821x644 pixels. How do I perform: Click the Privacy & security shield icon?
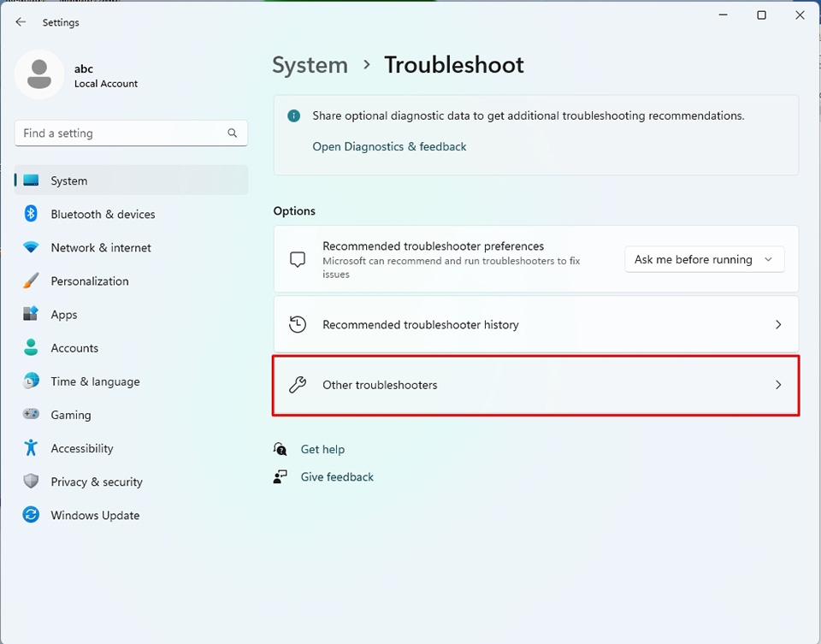32,481
